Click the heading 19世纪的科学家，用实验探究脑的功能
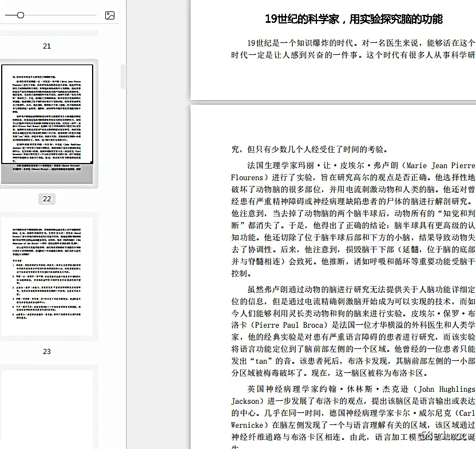 (x=354, y=19)
